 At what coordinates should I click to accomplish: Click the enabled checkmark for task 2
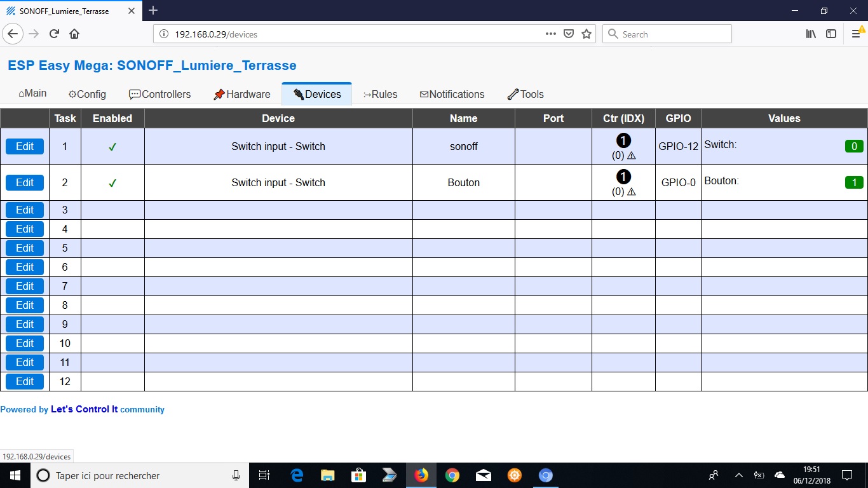click(x=112, y=183)
